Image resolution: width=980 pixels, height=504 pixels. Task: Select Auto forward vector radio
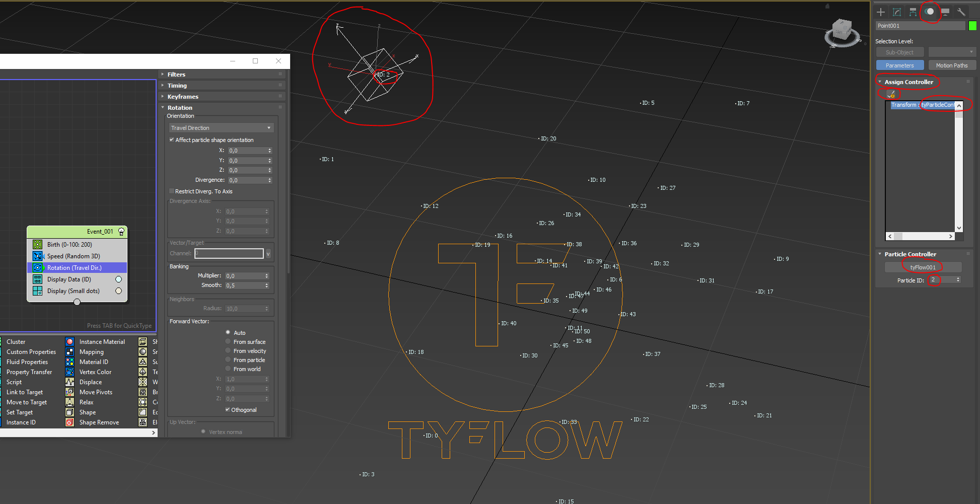(x=228, y=332)
